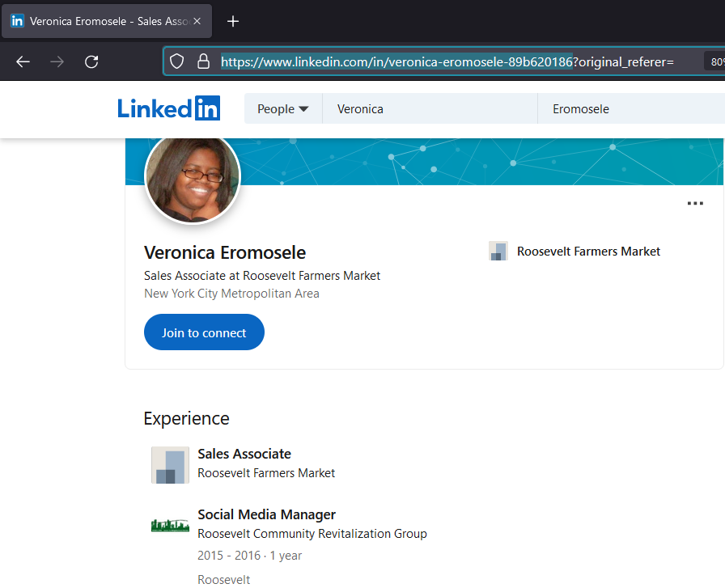Click the browser Back arrow
This screenshot has width=725, height=588.
coord(23,61)
